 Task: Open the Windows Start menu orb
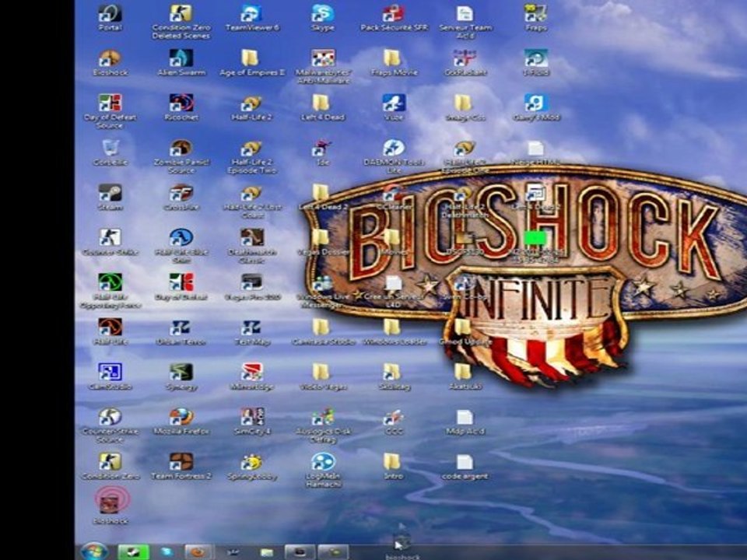click(94, 551)
